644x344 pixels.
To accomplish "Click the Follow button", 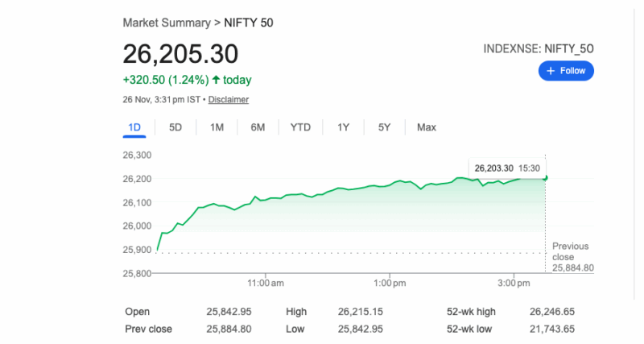I will 566,71.
